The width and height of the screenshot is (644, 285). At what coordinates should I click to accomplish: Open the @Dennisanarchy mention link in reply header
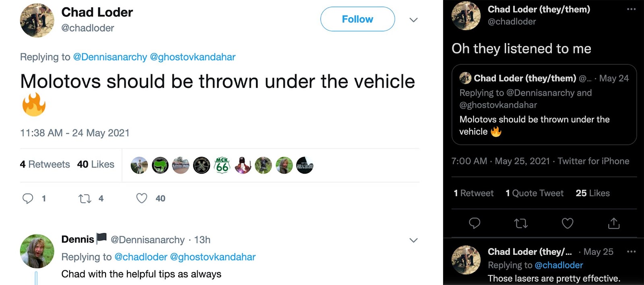coord(110,57)
